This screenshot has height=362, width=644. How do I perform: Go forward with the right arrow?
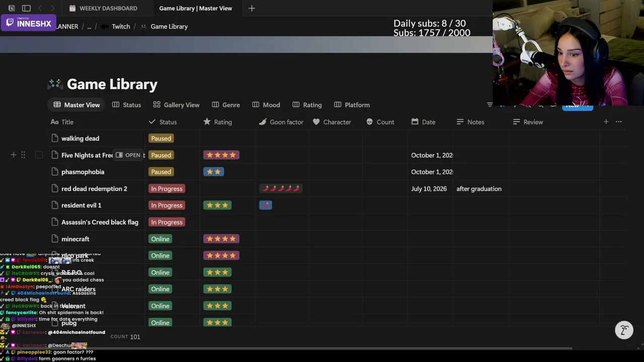52,8
